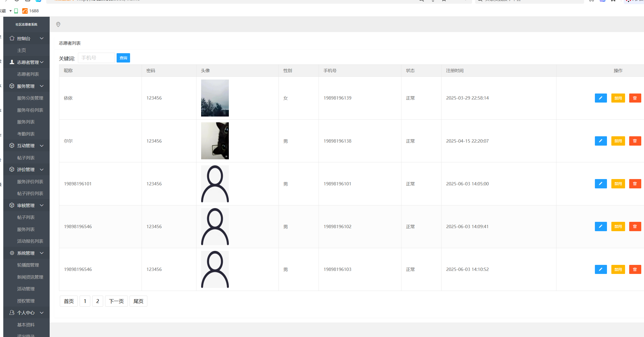Click the trash icon for 依依 row
This screenshot has height=337, width=644.
(635, 98)
